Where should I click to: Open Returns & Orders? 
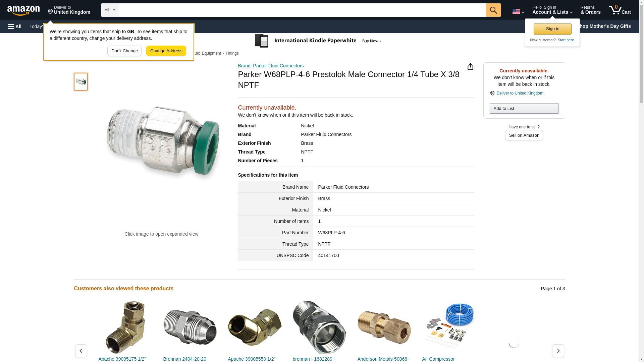590,10
